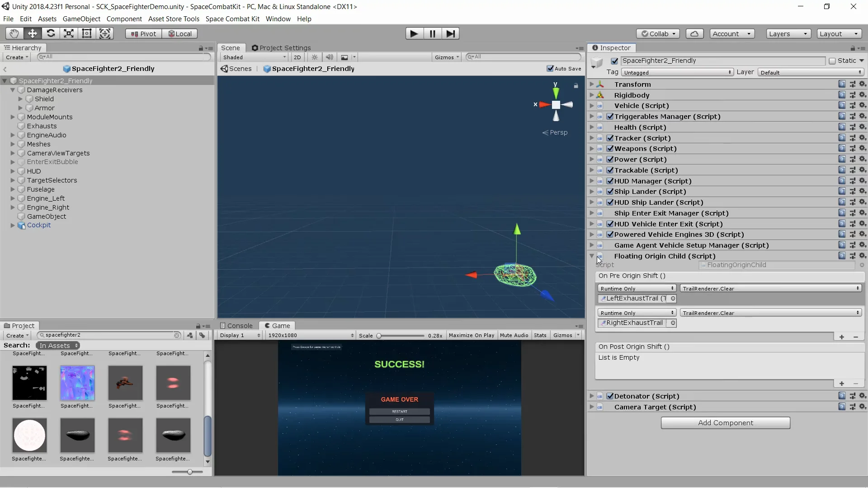Click the Mute Audio button
This screenshot has width=868, height=488.
[514, 335]
